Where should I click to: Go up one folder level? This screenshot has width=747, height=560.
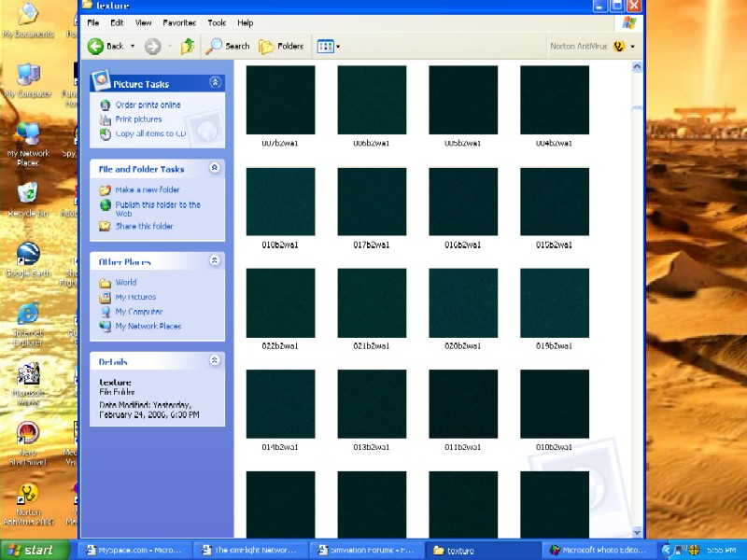pos(188,46)
